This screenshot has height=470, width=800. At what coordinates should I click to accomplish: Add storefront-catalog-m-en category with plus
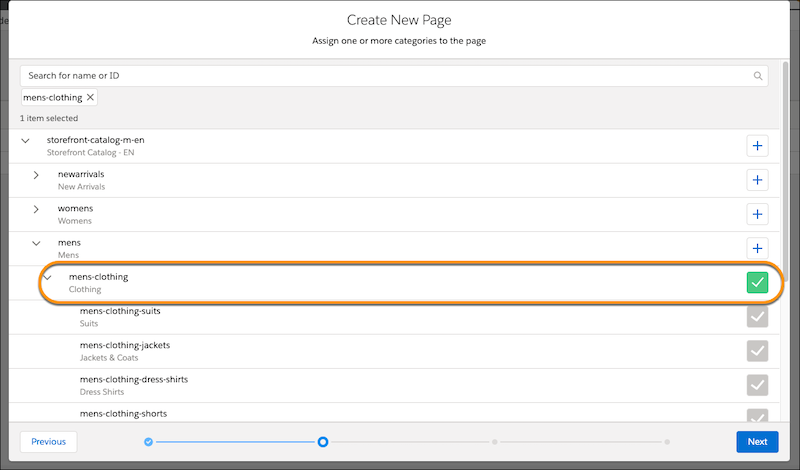coord(757,146)
